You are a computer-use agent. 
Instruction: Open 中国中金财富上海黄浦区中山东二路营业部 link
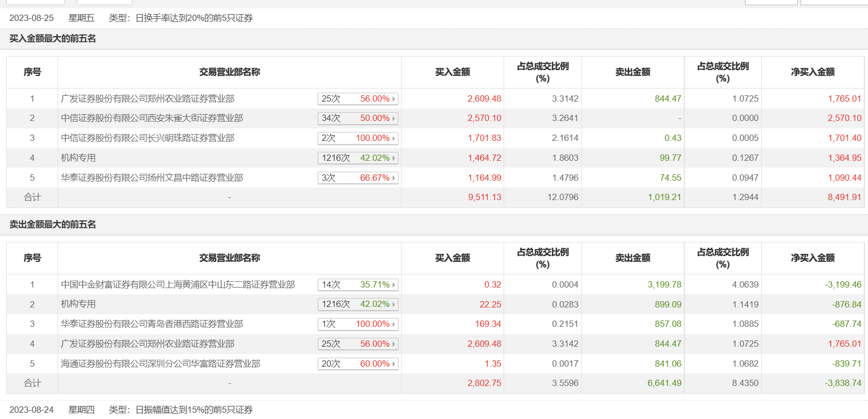click(x=178, y=285)
